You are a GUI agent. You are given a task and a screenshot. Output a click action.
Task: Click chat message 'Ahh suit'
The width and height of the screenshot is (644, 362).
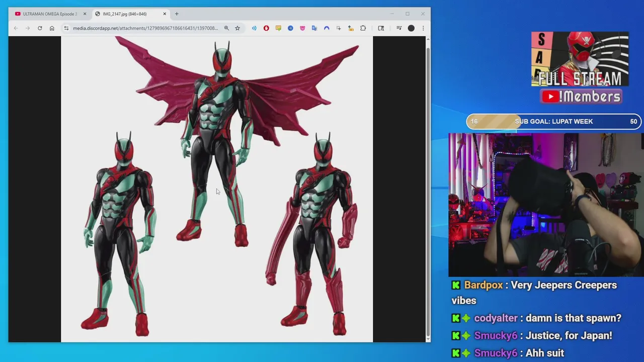544,353
